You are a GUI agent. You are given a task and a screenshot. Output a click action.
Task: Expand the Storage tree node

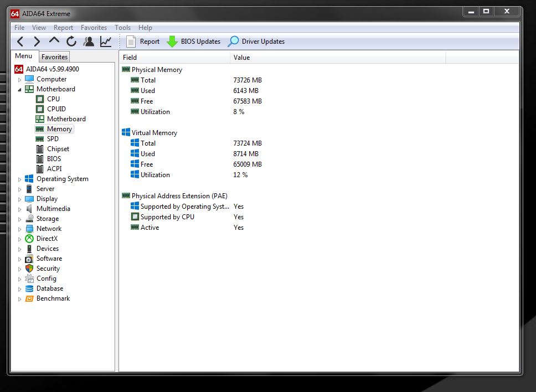[x=19, y=219]
